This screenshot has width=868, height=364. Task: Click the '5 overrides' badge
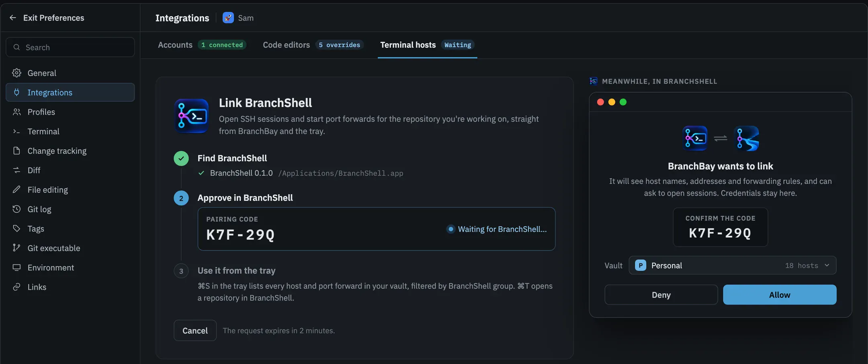[340, 45]
